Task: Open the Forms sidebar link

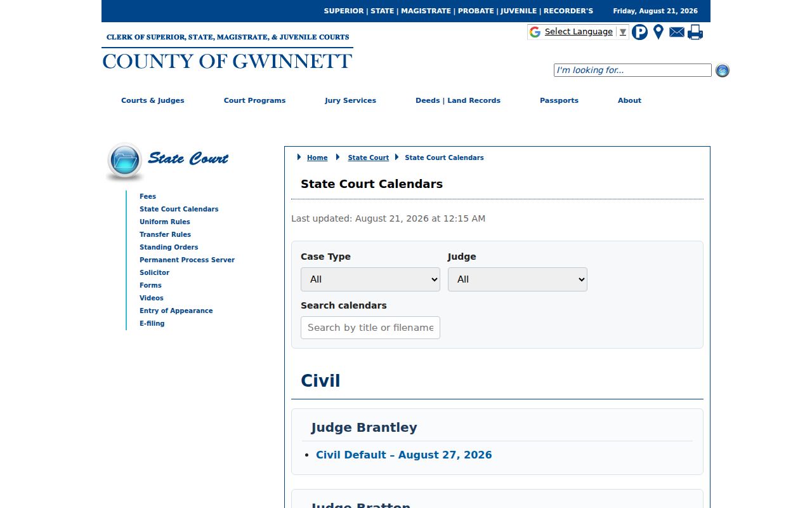Action: (150, 285)
